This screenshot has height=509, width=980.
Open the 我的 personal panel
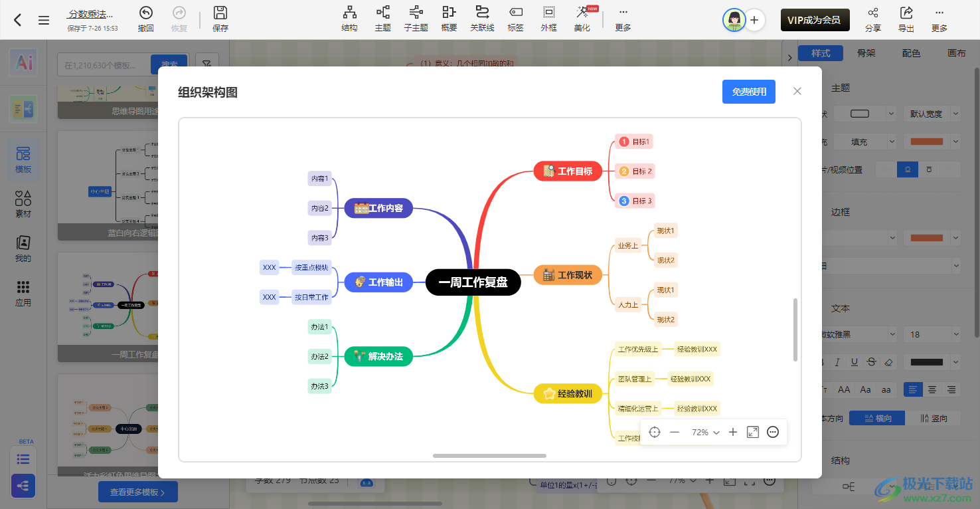click(23, 249)
